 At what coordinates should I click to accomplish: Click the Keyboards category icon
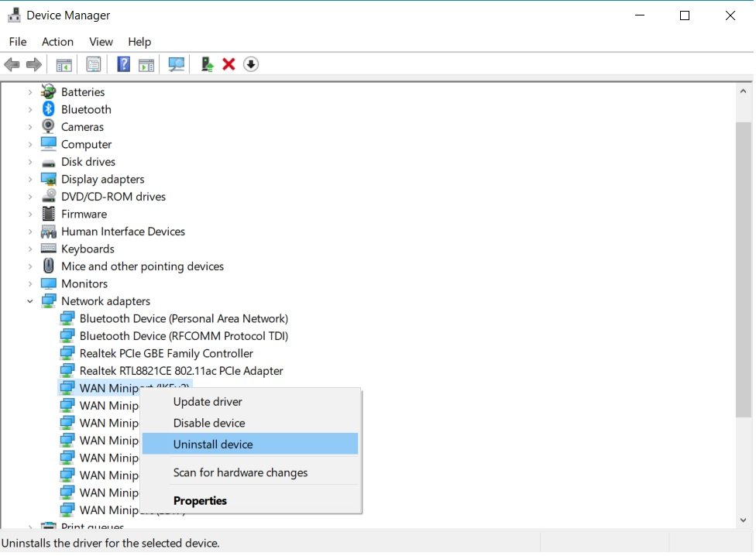click(x=48, y=249)
